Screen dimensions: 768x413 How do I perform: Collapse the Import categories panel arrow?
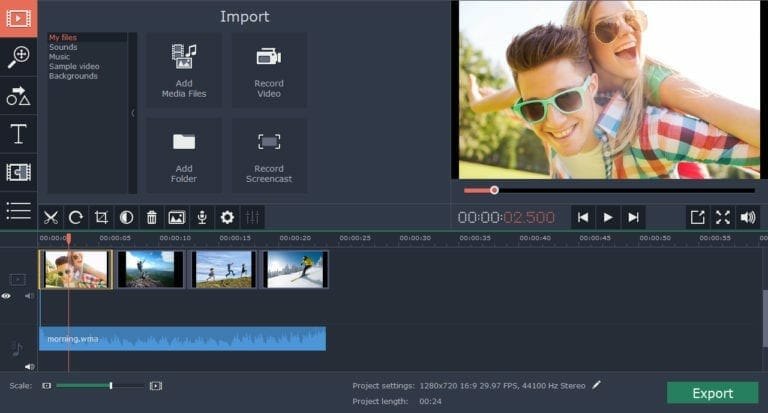(x=133, y=113)
